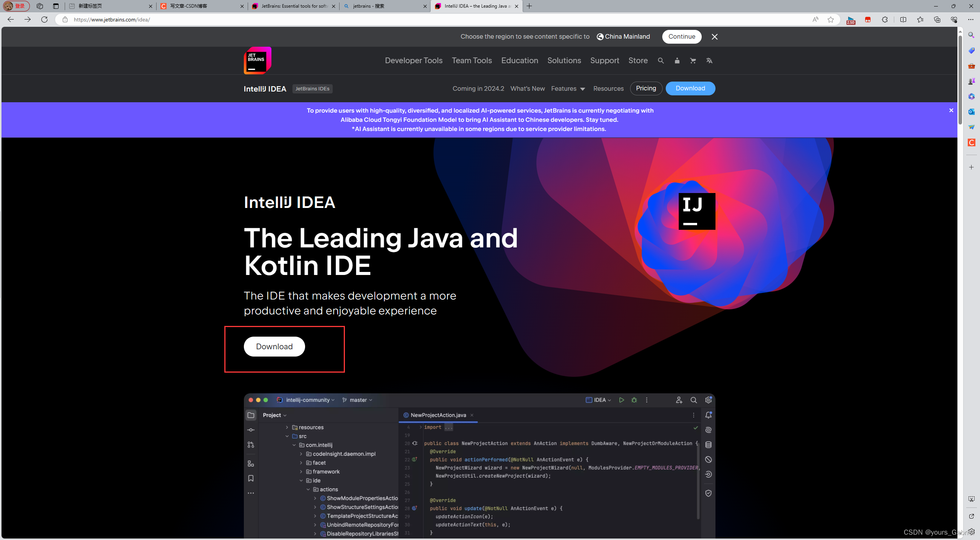Select China Mainland region link
This screenshot has height=540, width=980.
(623, 37)
